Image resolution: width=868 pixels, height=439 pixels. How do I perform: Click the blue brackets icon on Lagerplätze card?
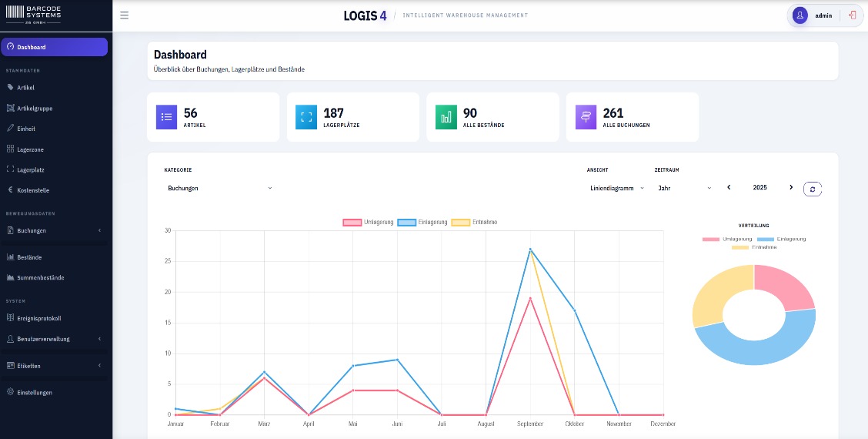[x=306, y=117]
